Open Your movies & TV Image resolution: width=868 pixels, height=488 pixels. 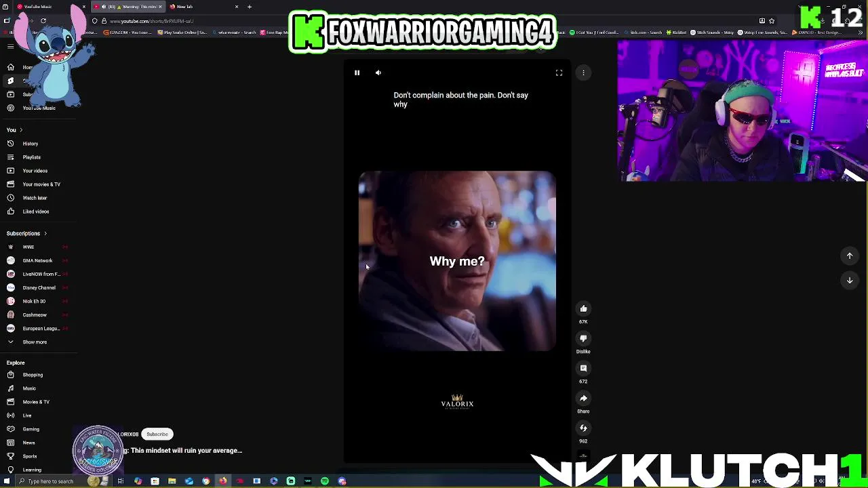pyautogui.click(x=41, y=184)
